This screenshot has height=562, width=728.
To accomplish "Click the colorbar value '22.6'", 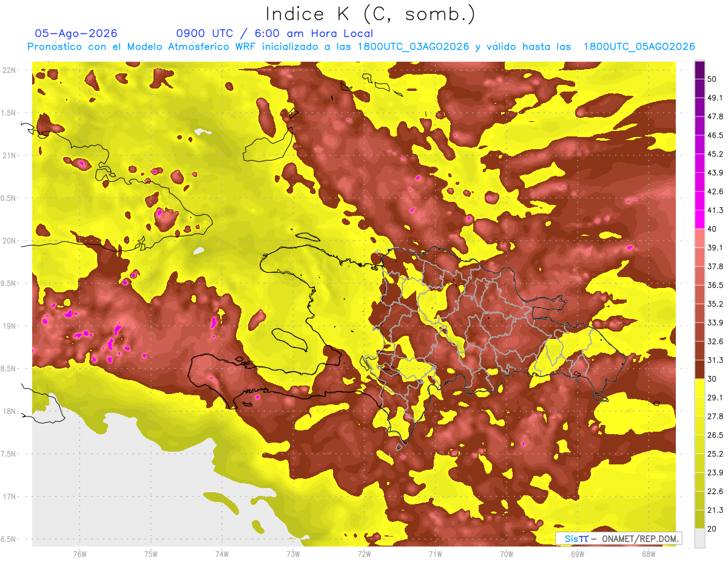I will [715, 491].
